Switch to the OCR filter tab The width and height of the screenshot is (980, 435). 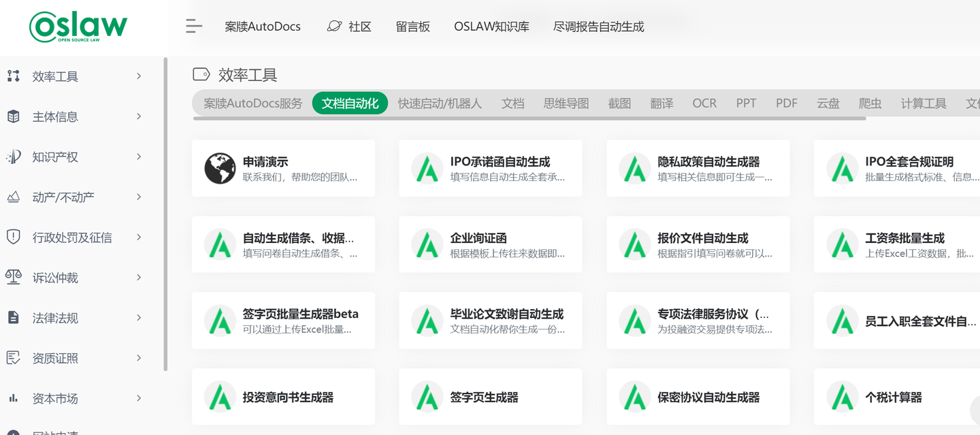pos(704,103)
